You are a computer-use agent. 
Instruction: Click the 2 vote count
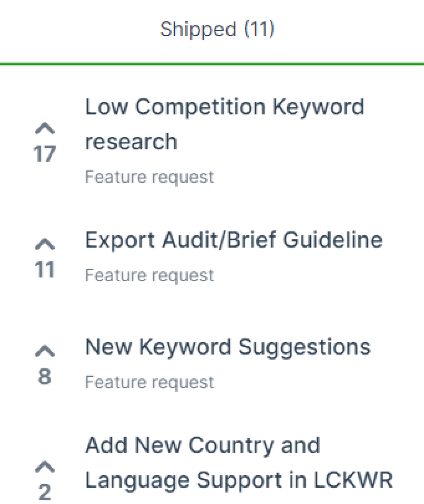pos(45,492)
